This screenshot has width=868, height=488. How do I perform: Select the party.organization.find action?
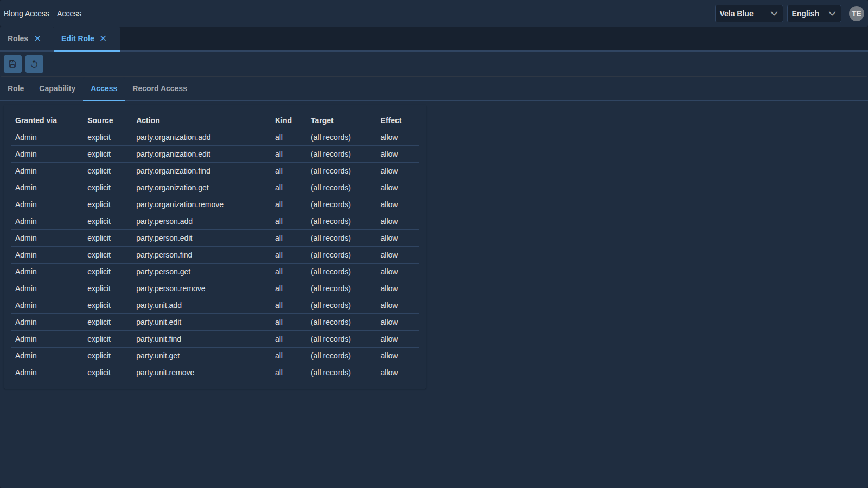click(x=173, y=171)
